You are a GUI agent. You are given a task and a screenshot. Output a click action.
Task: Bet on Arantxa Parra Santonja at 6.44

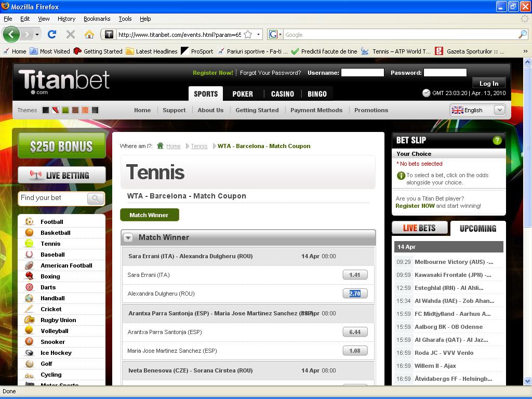(355, 332)
